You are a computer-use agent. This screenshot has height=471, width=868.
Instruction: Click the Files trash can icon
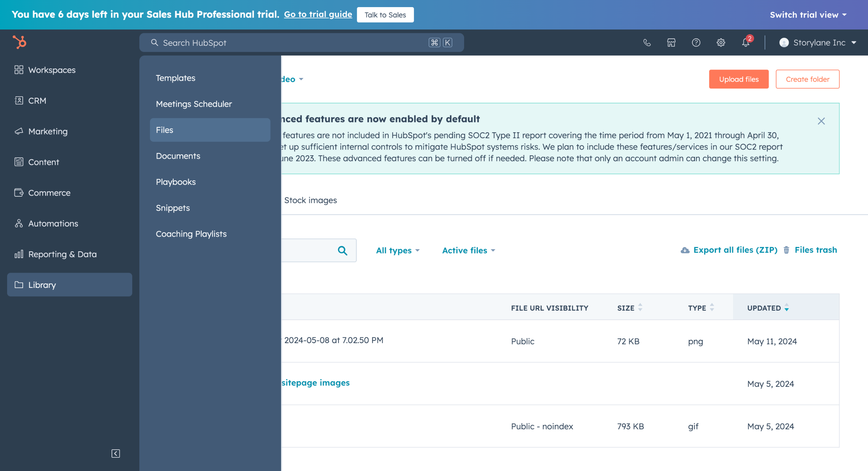coord(787,250)
